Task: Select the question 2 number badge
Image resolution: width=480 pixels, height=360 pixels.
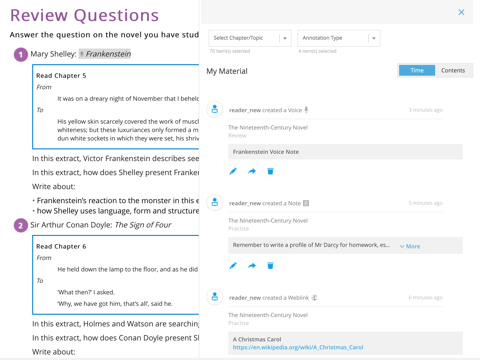Action: coord(21,226)
